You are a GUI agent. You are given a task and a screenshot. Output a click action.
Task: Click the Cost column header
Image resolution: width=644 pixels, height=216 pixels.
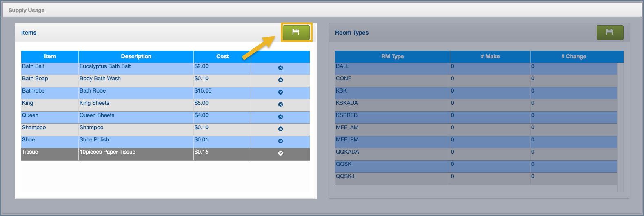click(x=222, y=57)
